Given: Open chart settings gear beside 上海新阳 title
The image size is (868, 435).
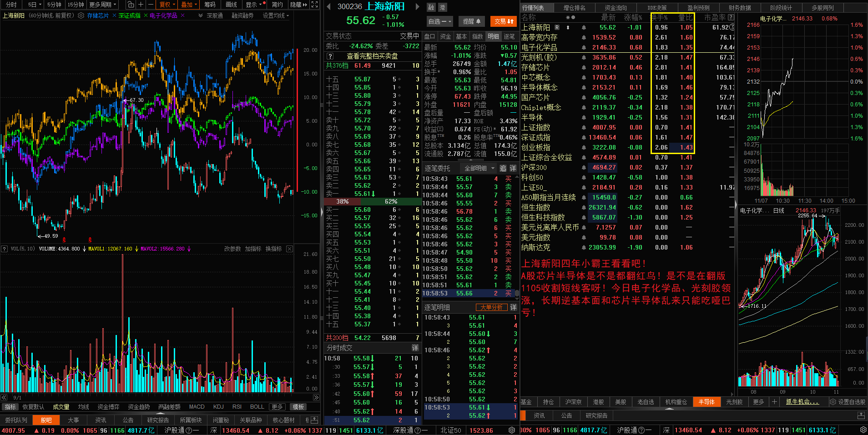Looking at the screenshot, I should point(81,15).
